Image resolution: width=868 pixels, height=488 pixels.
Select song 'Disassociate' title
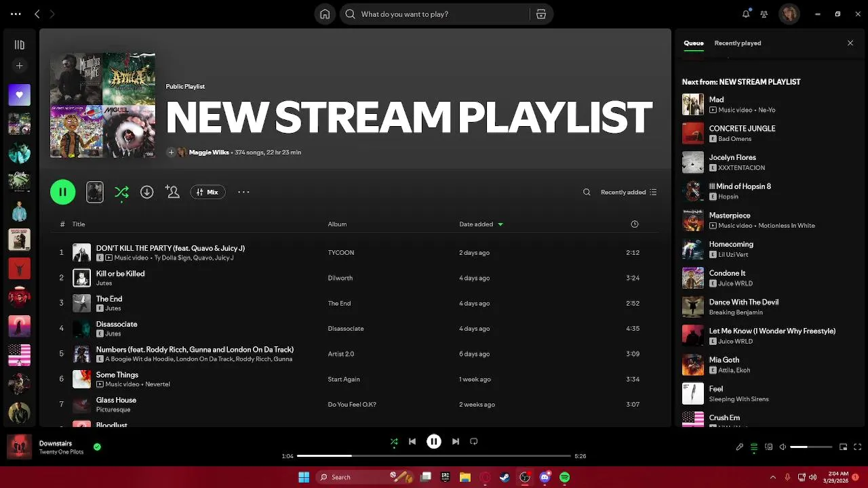pyautogui.click(x=117, y=324)
